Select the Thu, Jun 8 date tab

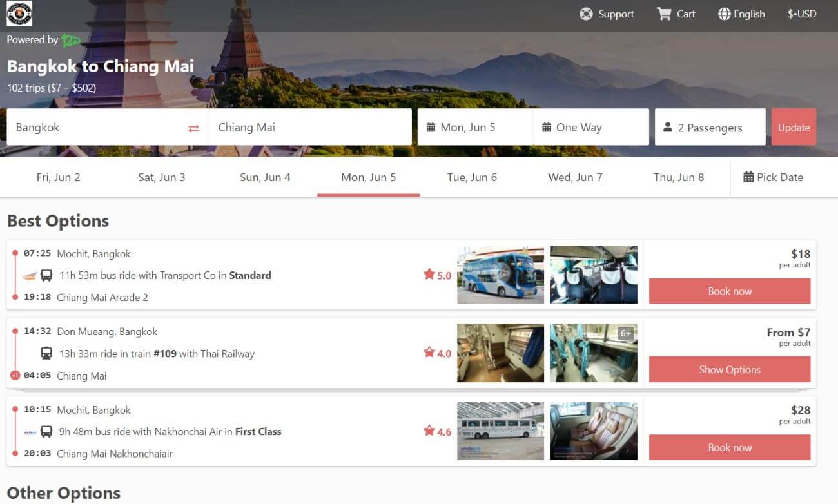pyautogui.click(x=679, y=177)
